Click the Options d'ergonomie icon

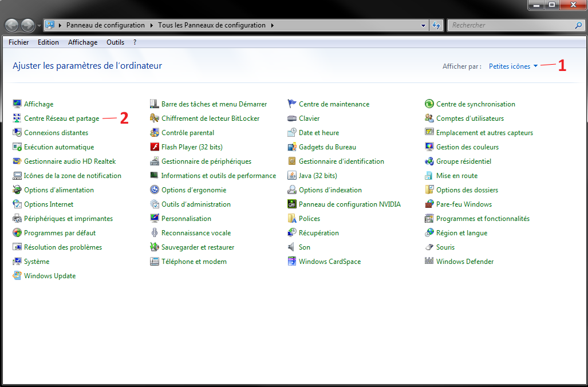pyautogui.click(x=155, y=189)
